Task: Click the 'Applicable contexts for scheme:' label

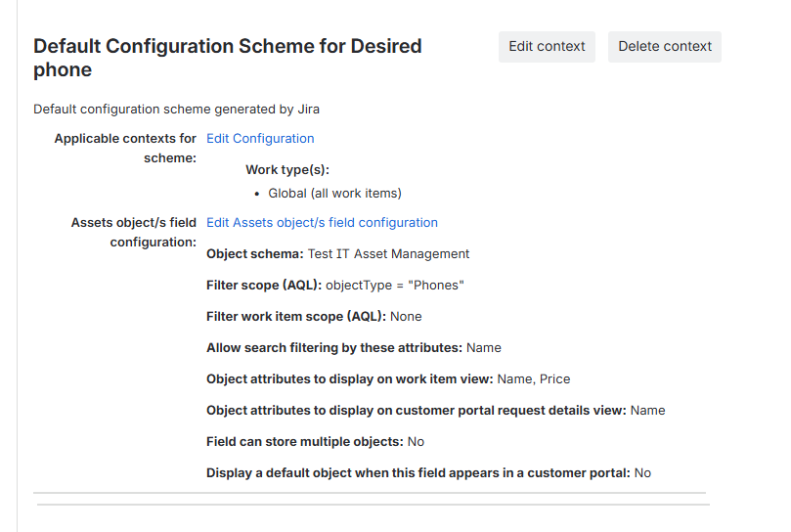Action: point(125,148)
